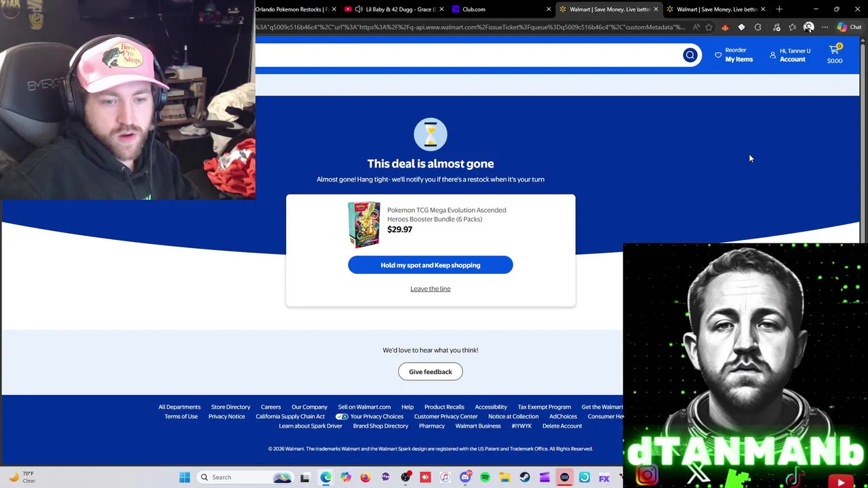Open Spotify from the taskbar
Viewport: 868px width, 488px height.
tap(485, 477)
